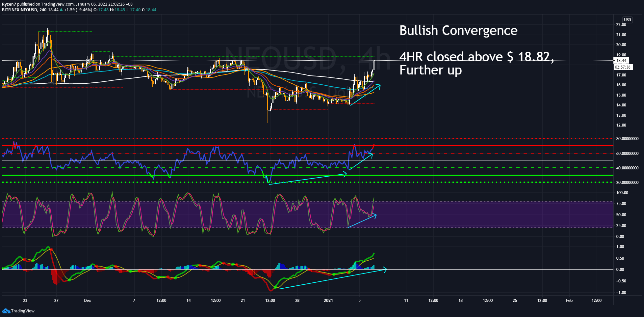
Task: Click the author name Ryzen7
Action: (x=9, y=4)
